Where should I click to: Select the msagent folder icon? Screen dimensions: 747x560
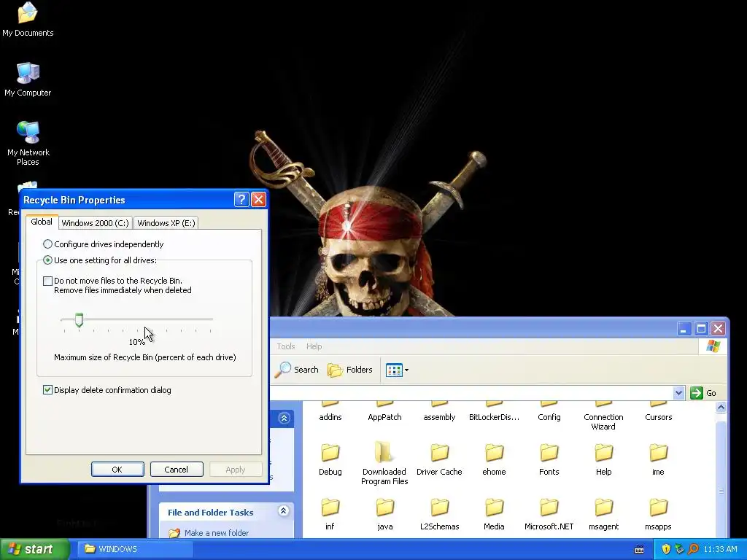(603, 507)
